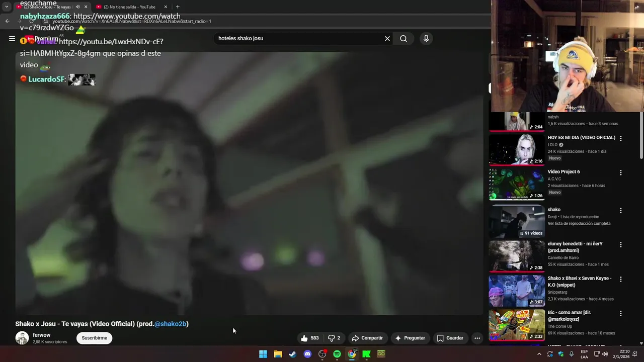This screenshot has height=362, width=644.
Task: Click the Windows Security shield tray icon
Action: (561, 354)
